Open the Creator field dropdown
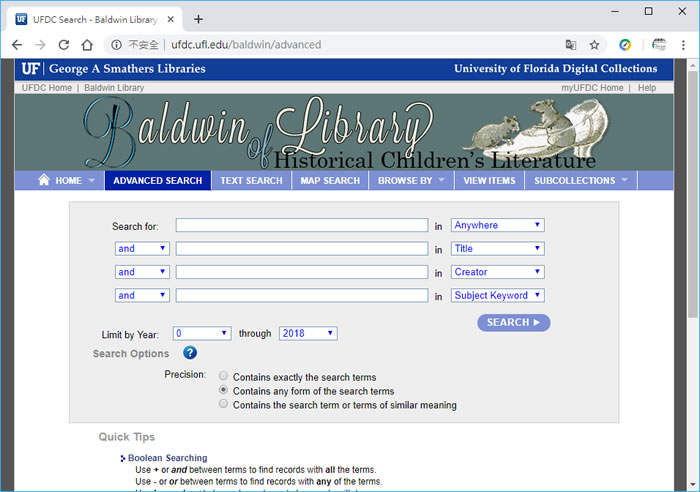Screen dimensions: 700x492 click(x=497, y=272)
